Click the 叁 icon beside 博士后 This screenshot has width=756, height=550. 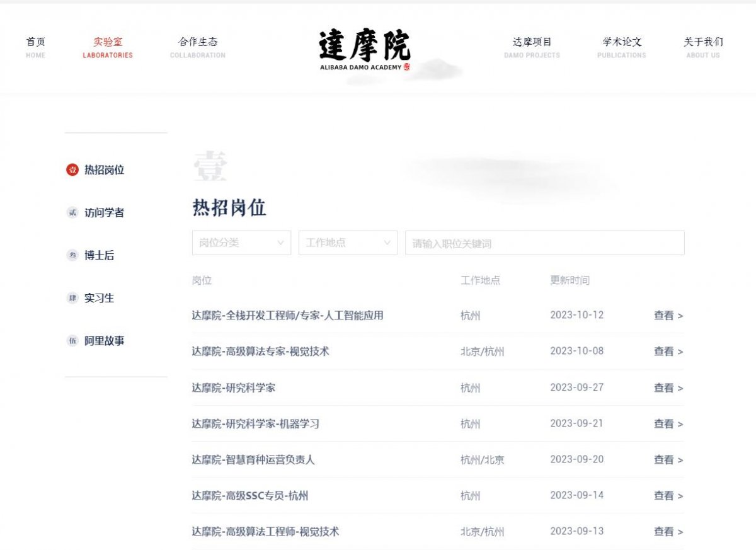coord(72,256)
